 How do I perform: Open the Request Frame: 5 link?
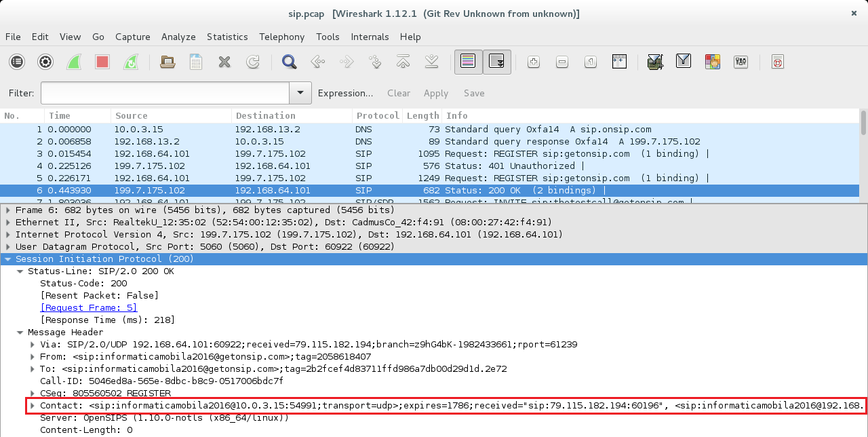[89, 307]
